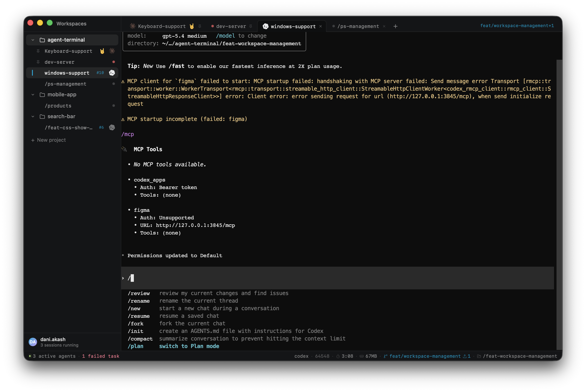Screen dimensions: 586x392
Task: Switch to the /ps-management tab
Action: (x=358, y=26)
